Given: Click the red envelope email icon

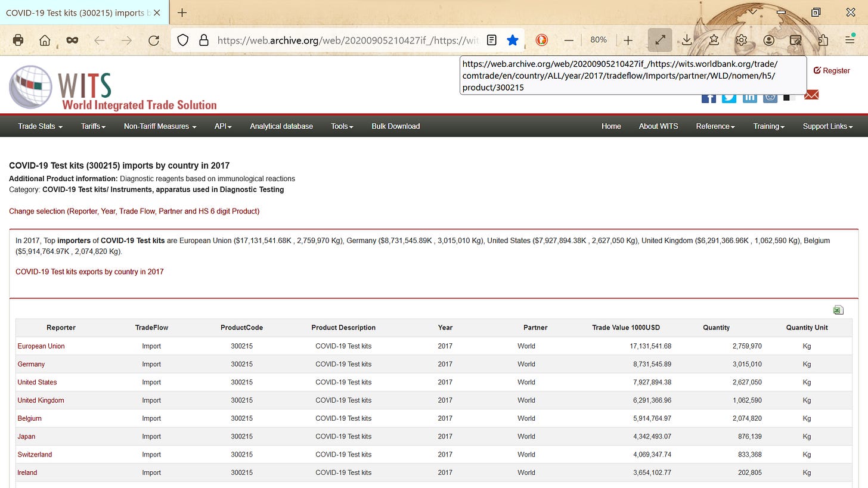Looking at the screenshot, I should point(811,95).
